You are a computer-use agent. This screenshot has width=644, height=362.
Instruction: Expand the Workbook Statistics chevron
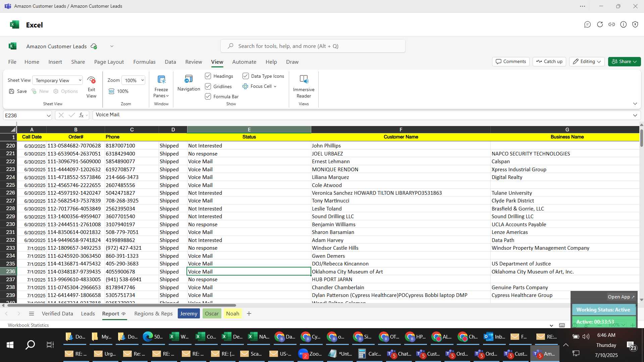(551, 325)
